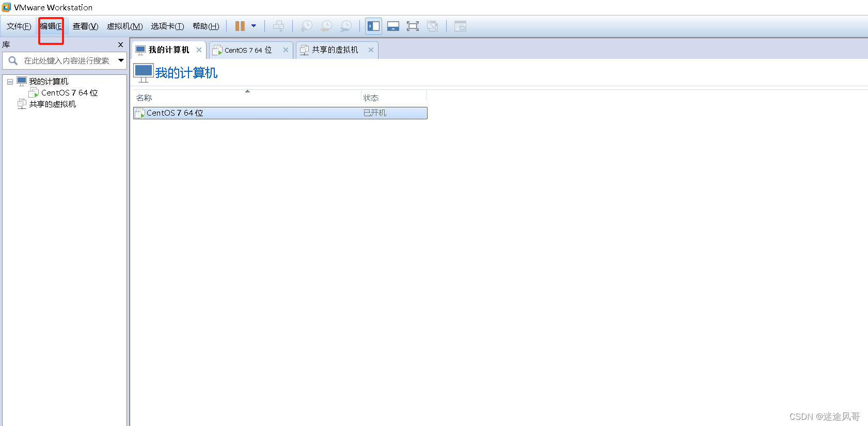This screenshot has height=426, width=868.
Task: Toggle the thumbnail bar view icon
Action: (393, 26)
